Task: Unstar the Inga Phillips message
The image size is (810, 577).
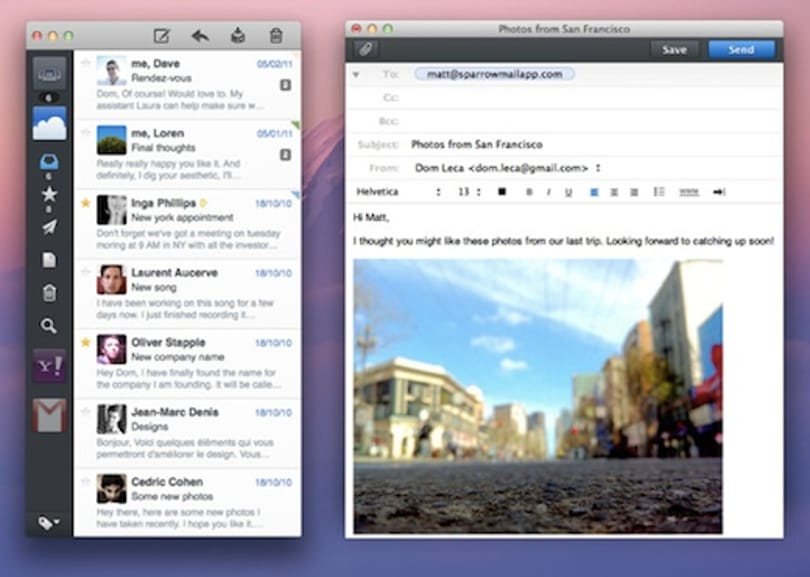Action: (86, 202)
